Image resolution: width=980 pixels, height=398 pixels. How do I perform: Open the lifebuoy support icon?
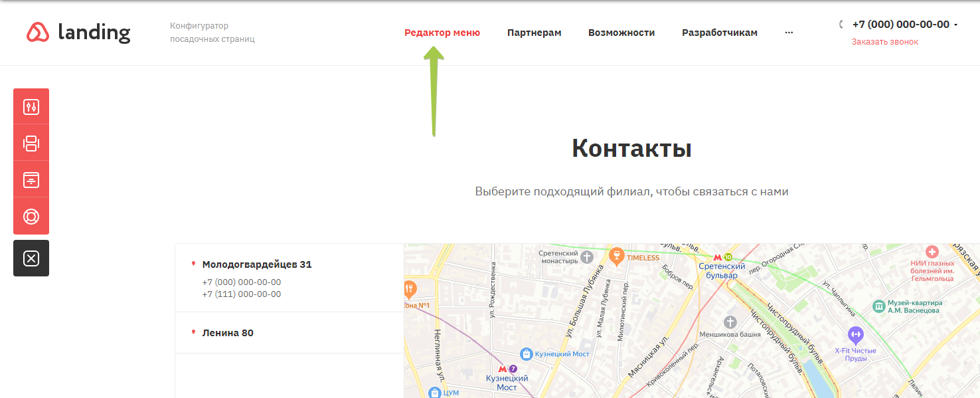pyautogui.click(x=31, y=216)
